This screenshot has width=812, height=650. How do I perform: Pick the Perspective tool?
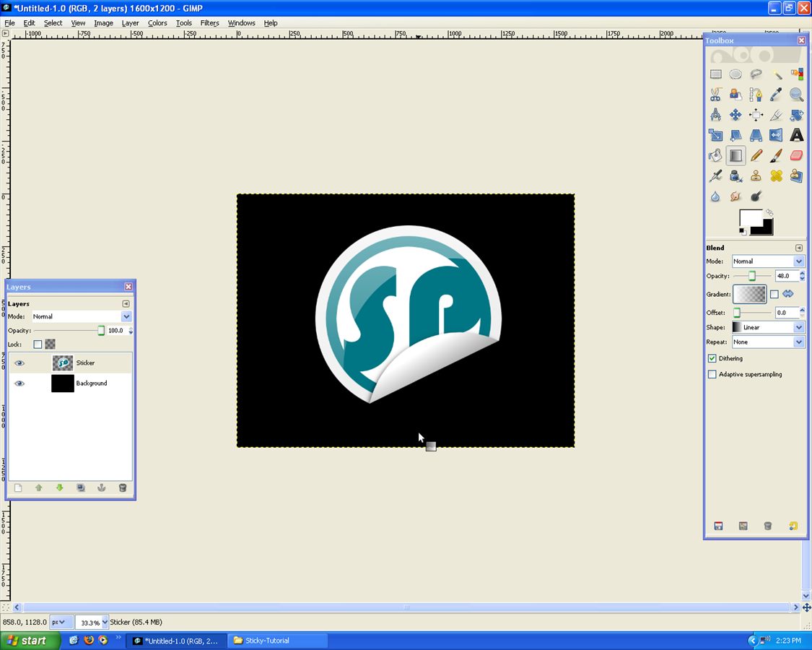pyautogui.click(x=756, y=135)
